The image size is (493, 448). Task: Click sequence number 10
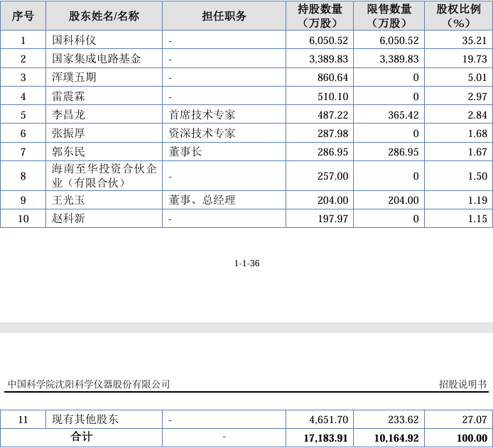[23, 219]
